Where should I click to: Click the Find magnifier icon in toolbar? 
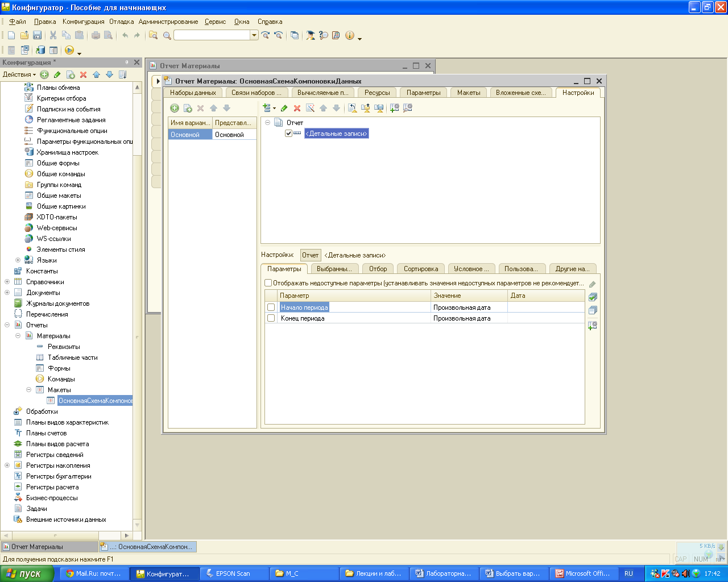167,35
